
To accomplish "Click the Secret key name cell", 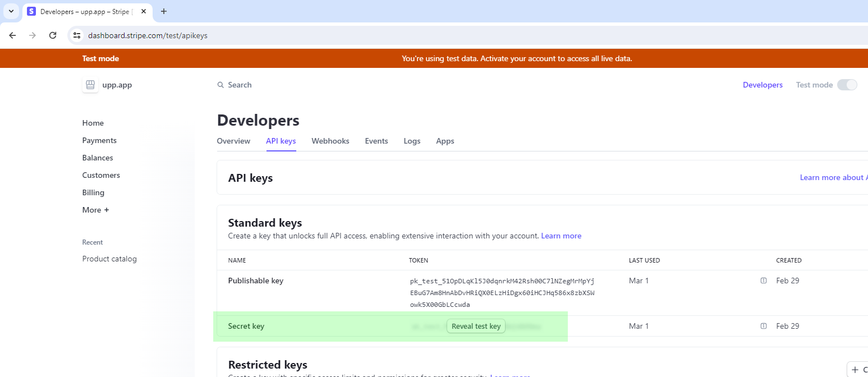I will [x=246, y=326].
